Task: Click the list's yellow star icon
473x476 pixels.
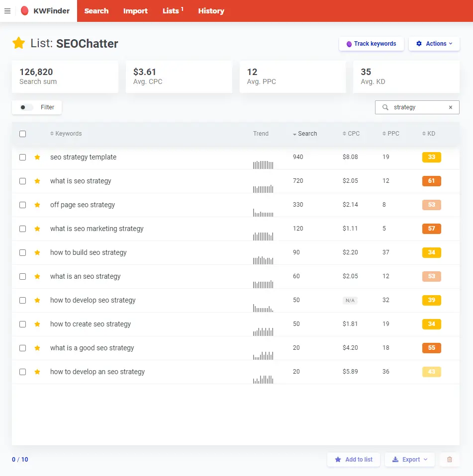Action: click(x=18, y=43)
